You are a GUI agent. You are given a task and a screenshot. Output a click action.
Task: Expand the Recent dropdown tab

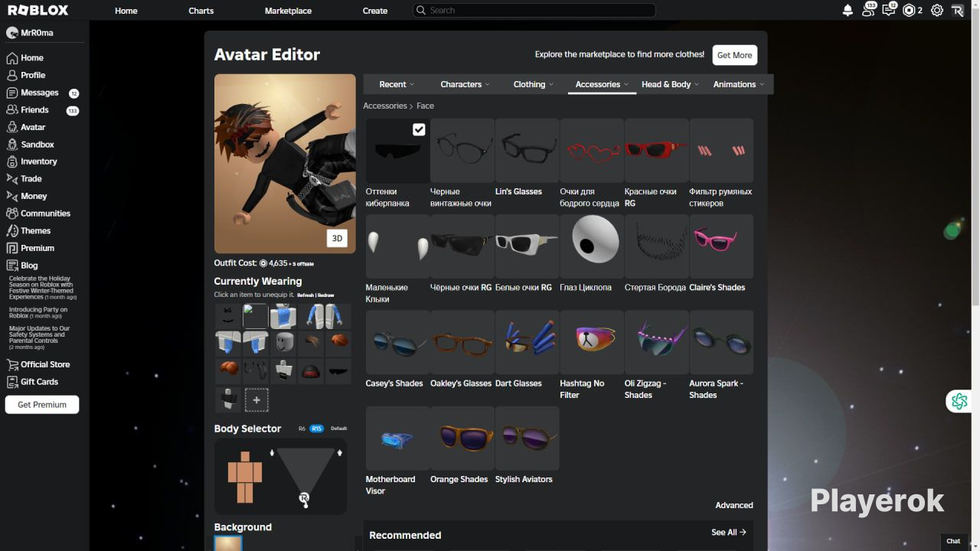pyautogui.click(x=397, y=84)
